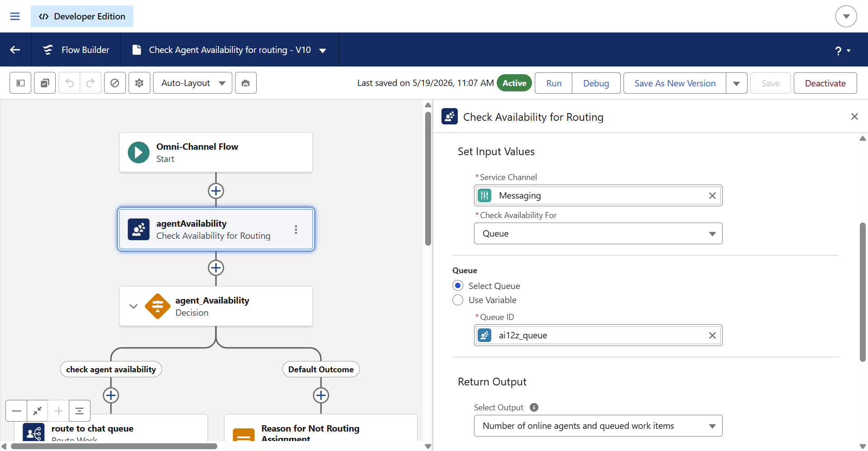This screenshot has width=868, height=451.
Task: Select the Select Queue radio button
Action: (458, 285)
